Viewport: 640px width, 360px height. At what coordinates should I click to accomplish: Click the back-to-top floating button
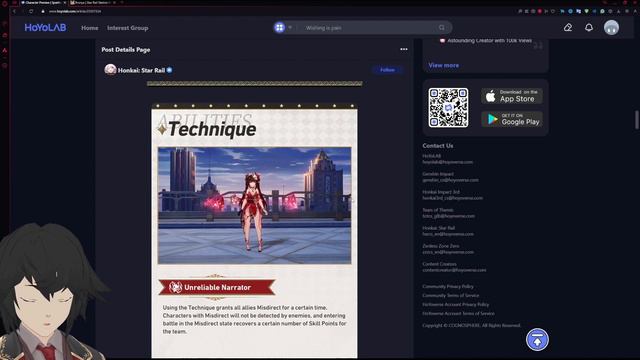coord(537,340)
